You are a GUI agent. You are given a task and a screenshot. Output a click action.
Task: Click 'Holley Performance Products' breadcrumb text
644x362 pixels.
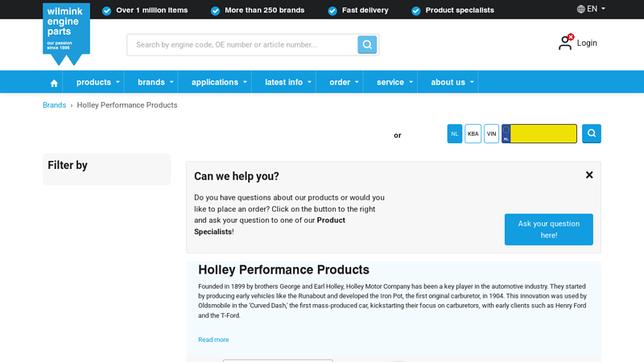click(x=127, y=105)
